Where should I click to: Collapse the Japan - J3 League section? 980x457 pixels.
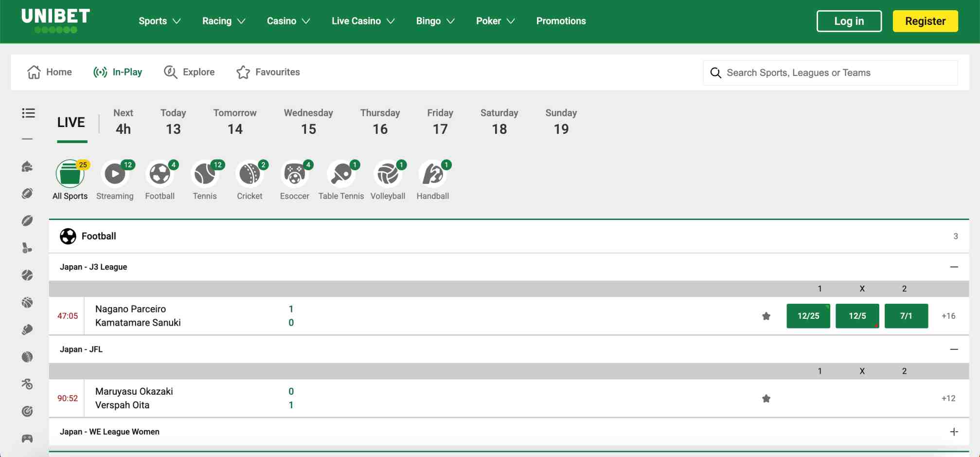tap(954, 267)
